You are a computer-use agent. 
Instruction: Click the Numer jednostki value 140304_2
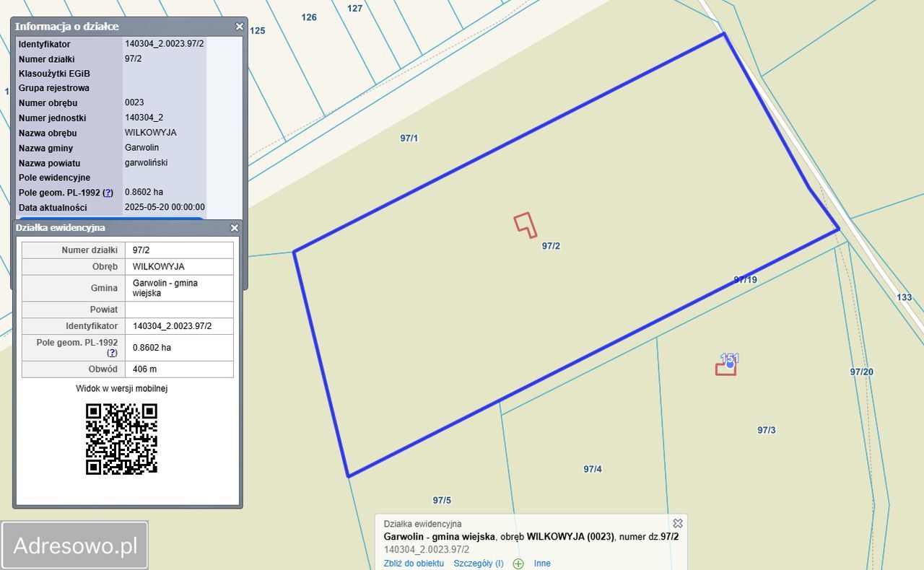[144, 118]
